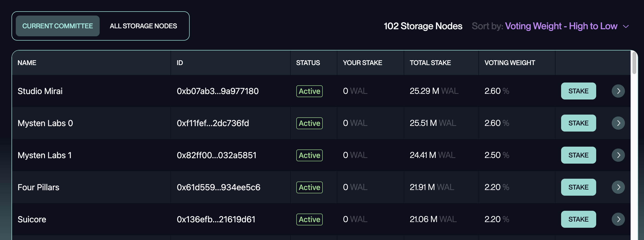Click 25.29 M WAL total stake
This screenshot has height=240, width=644.
[434, 91]
